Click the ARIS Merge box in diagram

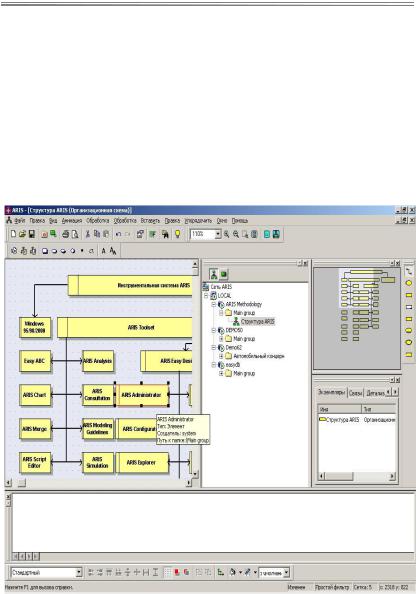pyautogui.click(x=35, y=428)
